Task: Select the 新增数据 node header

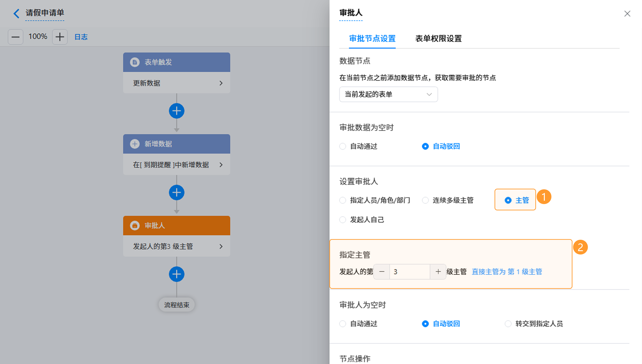Action: (x=176, y=144)
